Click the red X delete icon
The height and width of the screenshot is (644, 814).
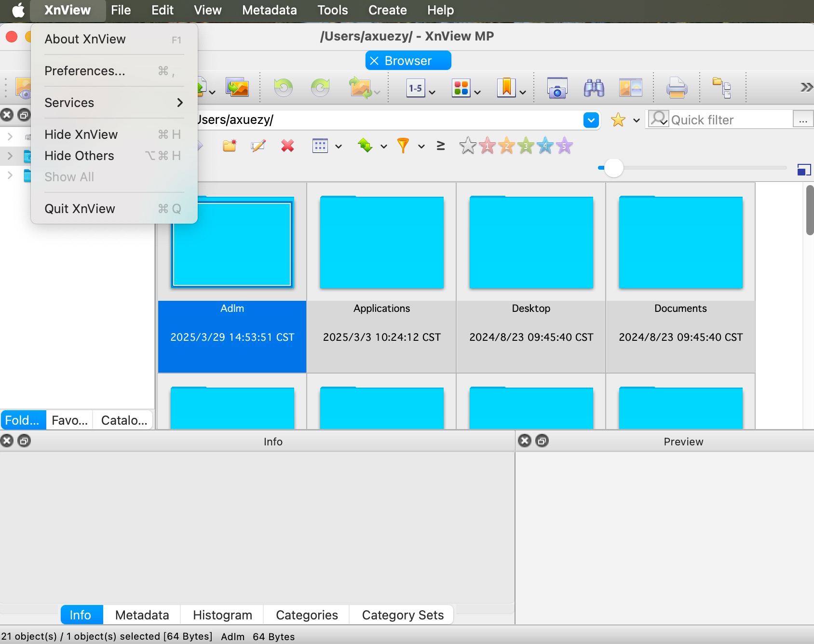pyautogui.click(x=287, y=146)
